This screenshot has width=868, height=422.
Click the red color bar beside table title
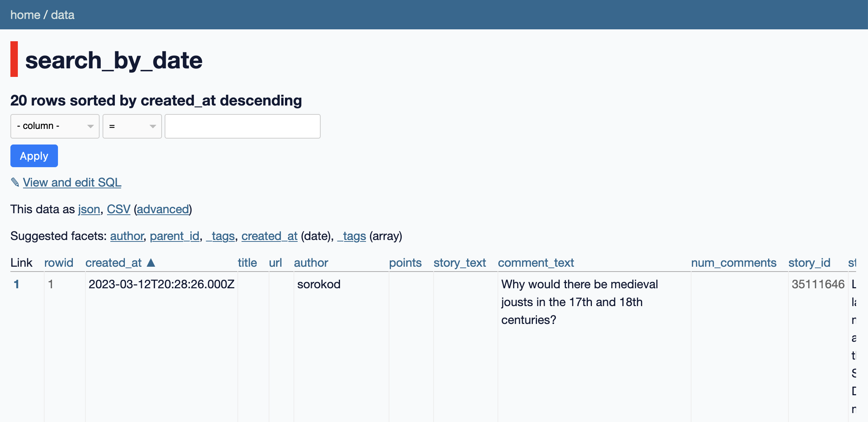tap(14, 59)
